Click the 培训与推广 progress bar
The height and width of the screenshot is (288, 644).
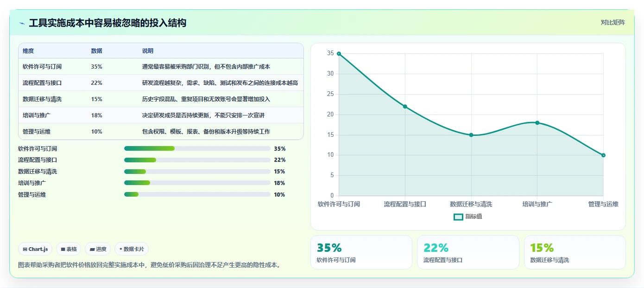197,183
